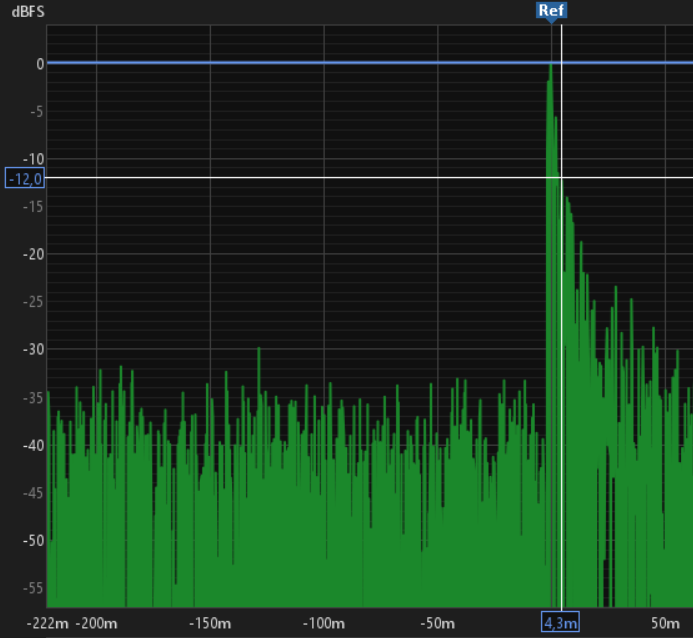Click the -5 level axis label
The width and height of the screenshot is (693, 638).
pyautogui.click(x=35, y=111)
